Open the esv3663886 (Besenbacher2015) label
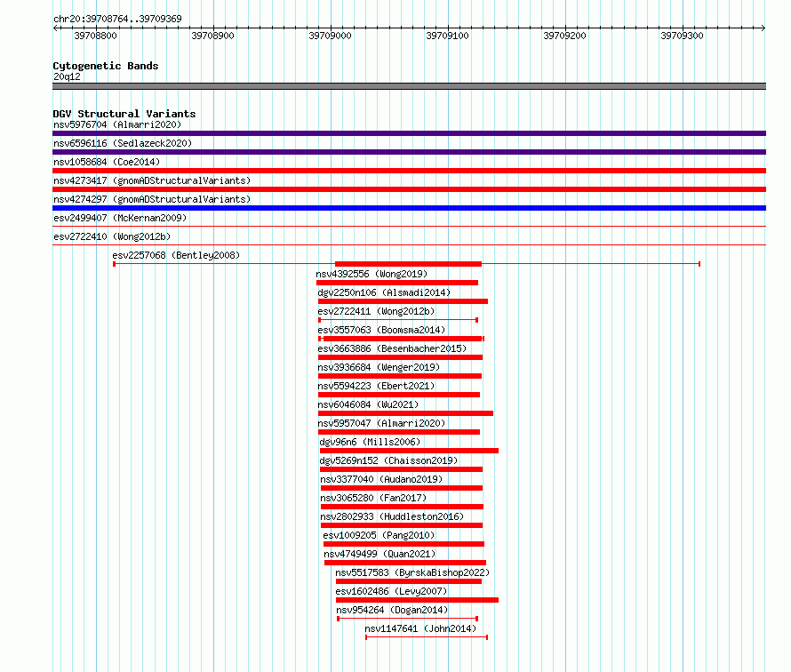Viewport: 791px width, 672px height. click(x=392, y=348)
